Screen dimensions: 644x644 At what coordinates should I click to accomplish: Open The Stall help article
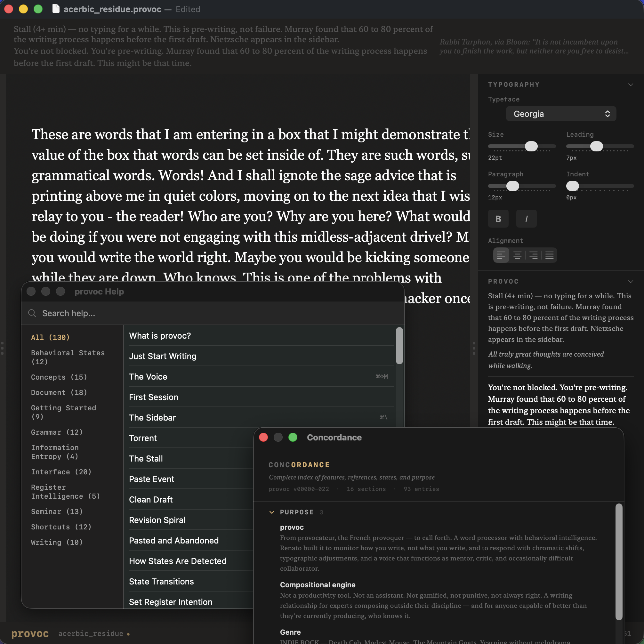(x=146, y=458)
